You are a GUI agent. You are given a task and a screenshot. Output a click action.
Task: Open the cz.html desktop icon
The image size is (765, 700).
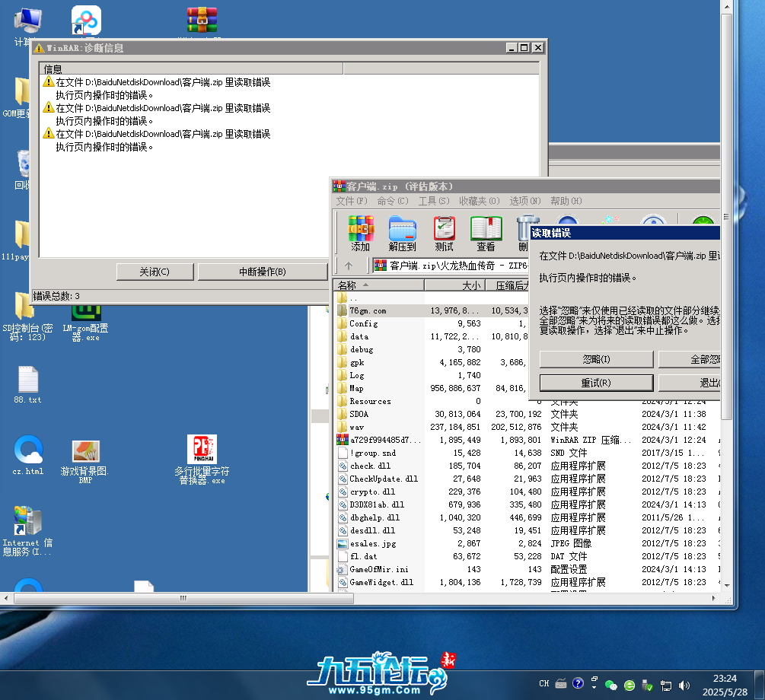(28, 455)
